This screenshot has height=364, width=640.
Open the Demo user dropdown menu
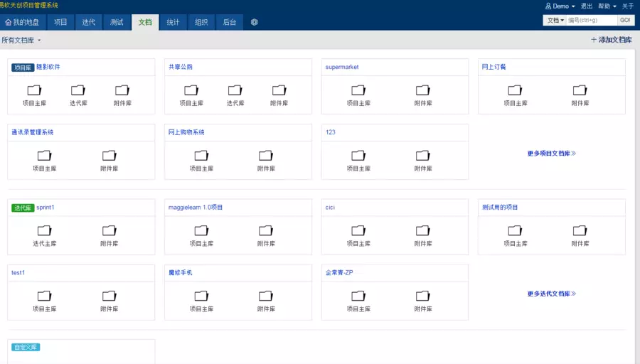coord(560,6)
